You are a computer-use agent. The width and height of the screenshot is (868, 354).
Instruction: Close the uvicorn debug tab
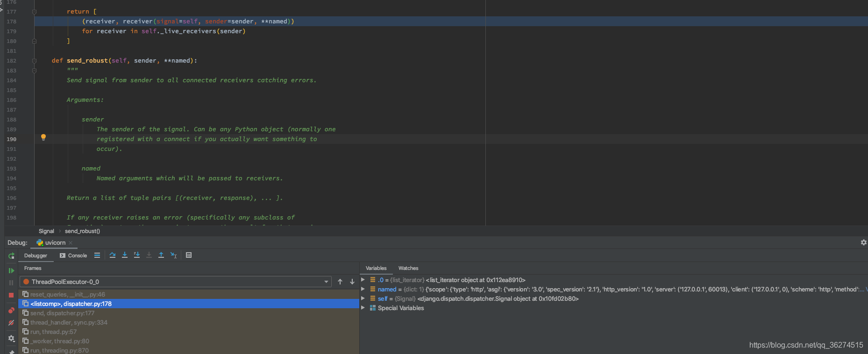pyautogui.click(x=71, y=243)
